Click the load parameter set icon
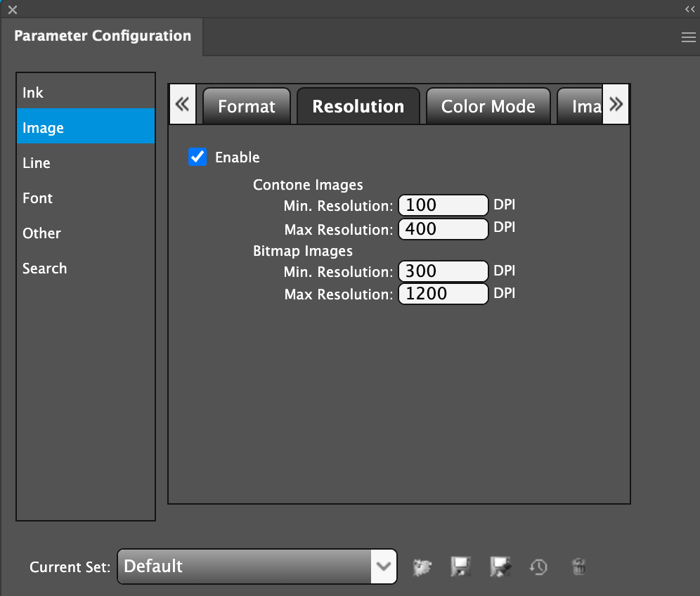The width and height of the screenshot is (700, 596). [x=423, y=566]
